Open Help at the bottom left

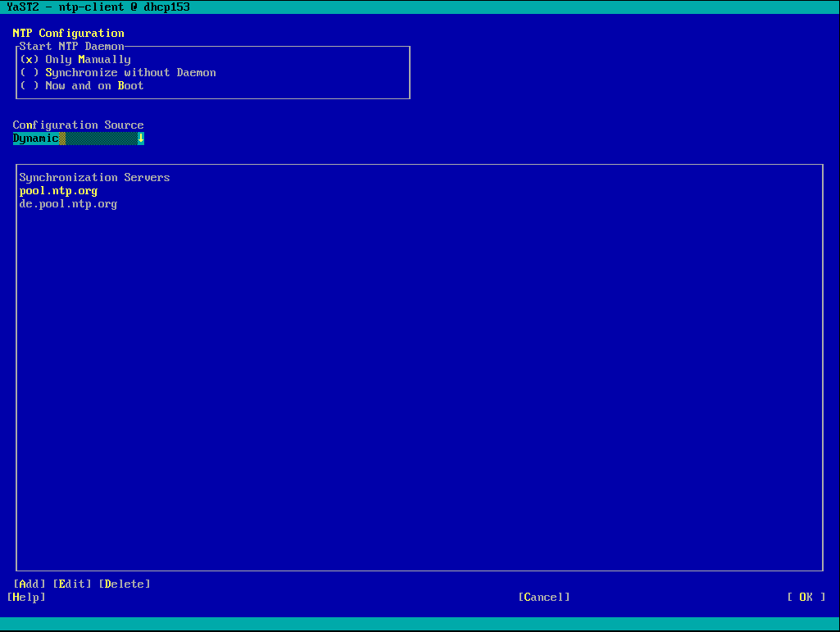(x=26, y=598)
